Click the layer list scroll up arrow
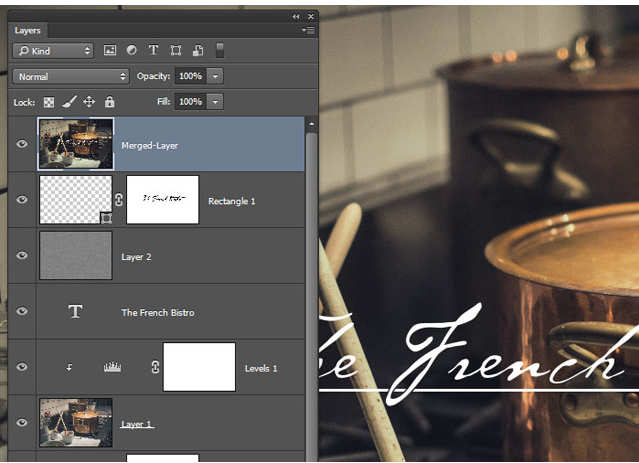639x463 pixels. click(x=312, y=123)
